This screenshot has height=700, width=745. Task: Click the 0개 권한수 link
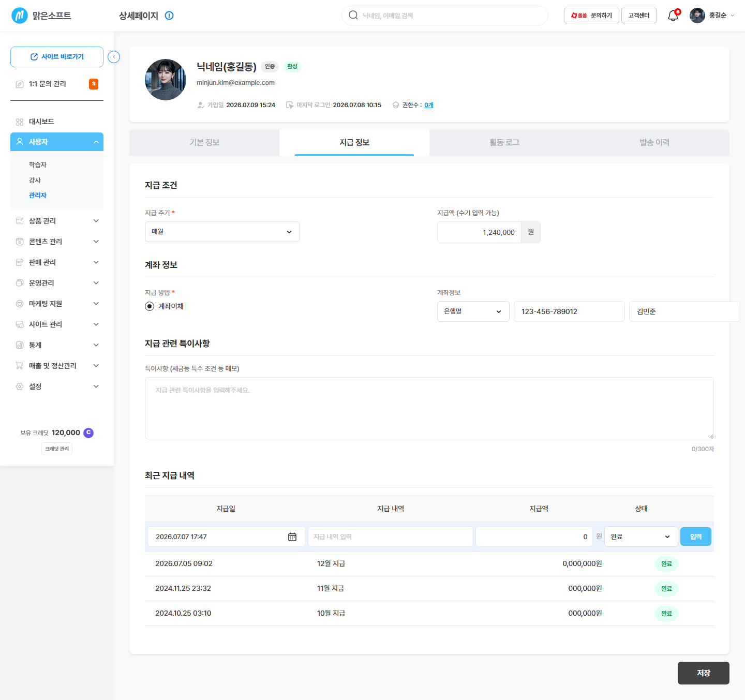429,105
